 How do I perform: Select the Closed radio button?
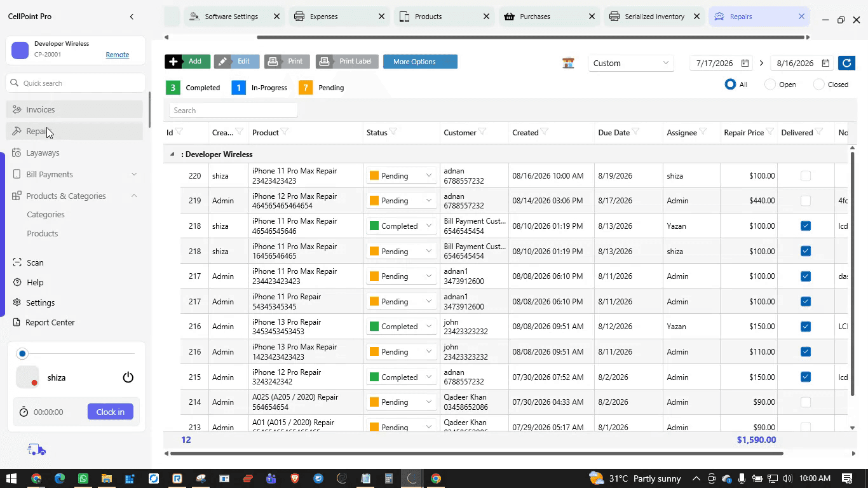pyautogui.click(x=818, y=84)
